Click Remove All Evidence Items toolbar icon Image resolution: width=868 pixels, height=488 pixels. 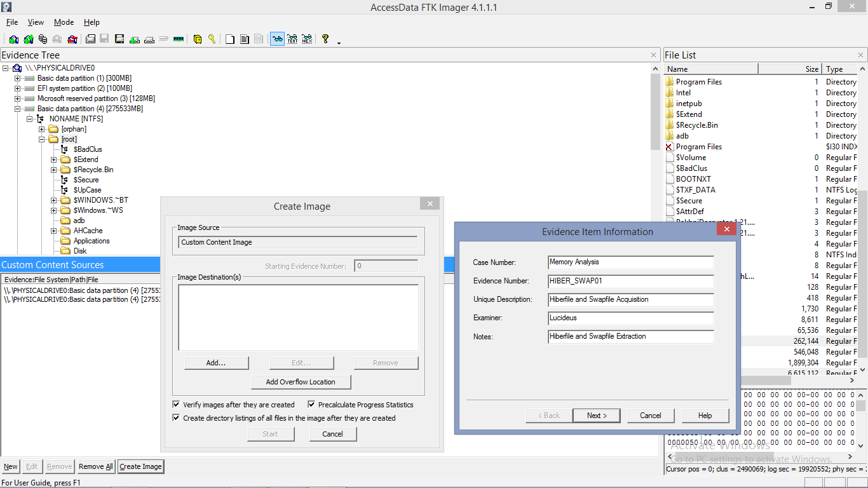point(72,39)
